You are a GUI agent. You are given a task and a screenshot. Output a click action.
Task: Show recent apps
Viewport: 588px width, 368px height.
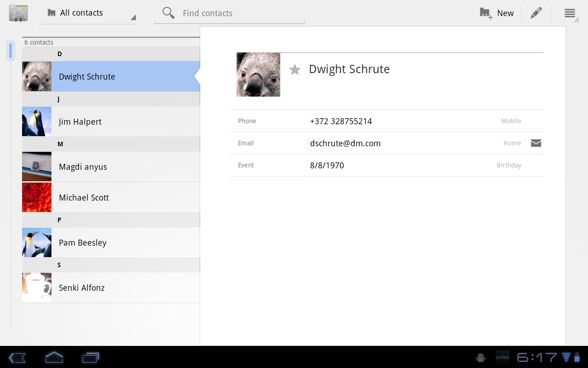point(90,357)
